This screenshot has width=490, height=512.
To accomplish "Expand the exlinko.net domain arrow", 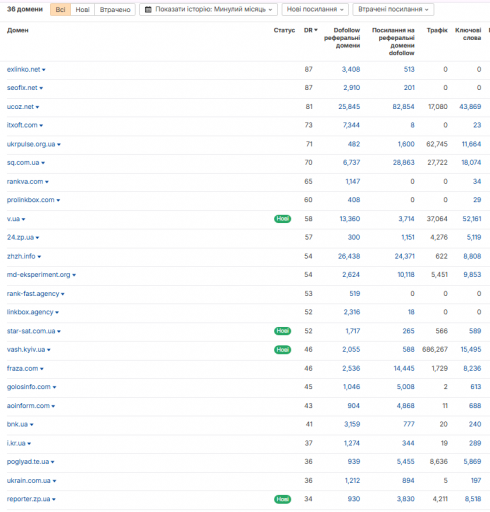I will click(x=44, y=70).
